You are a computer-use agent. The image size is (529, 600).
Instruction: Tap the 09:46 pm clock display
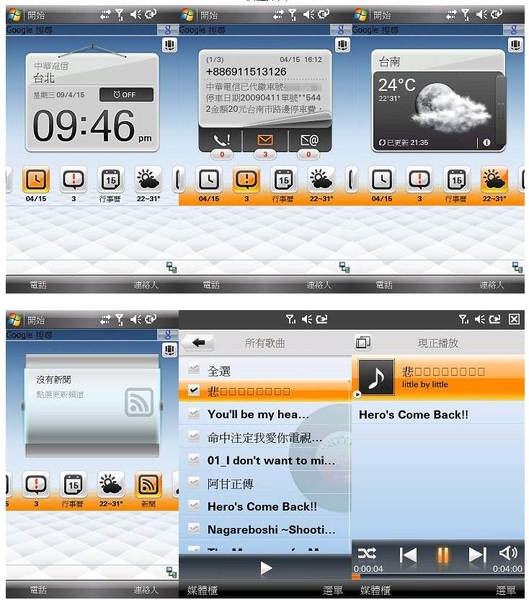pyautogui.click(x=92, y=126)
